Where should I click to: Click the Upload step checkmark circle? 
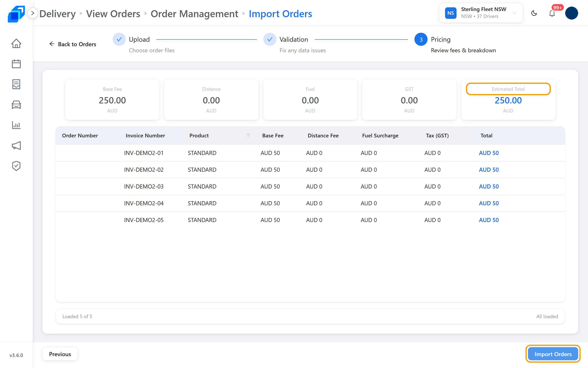[x=119, y=39]
